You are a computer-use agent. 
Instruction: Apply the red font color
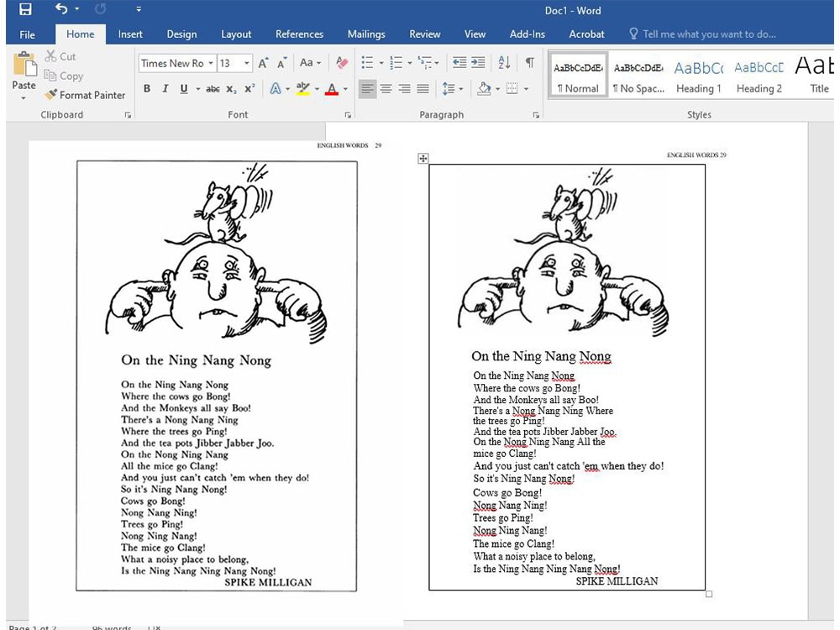point(332,88)
